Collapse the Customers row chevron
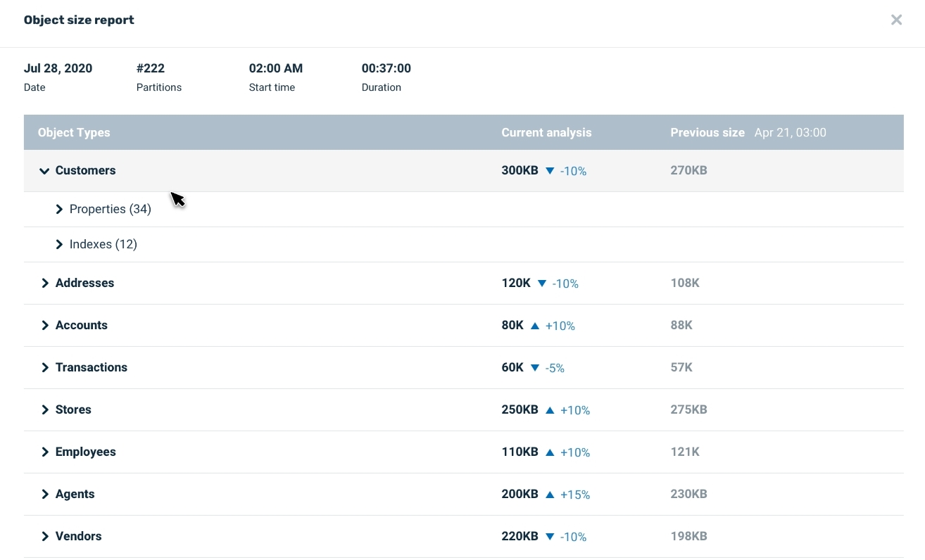925x560 pixels. (44, 171)
